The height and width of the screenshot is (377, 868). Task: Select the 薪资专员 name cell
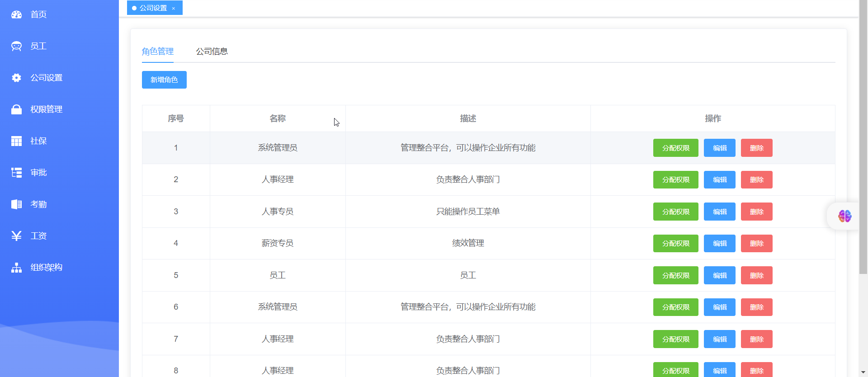[x=278, y=243]
